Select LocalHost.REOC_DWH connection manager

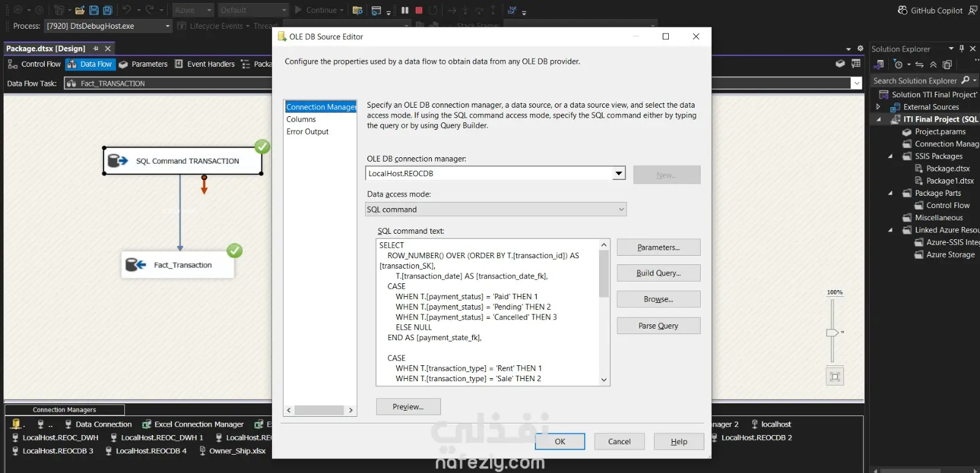click(55, 438)
